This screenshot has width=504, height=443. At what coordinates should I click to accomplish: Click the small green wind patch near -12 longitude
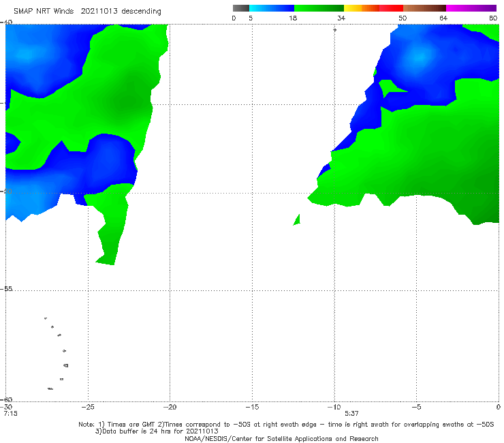click(298, 220)
